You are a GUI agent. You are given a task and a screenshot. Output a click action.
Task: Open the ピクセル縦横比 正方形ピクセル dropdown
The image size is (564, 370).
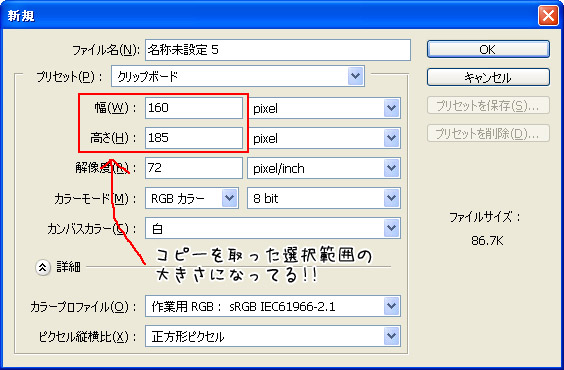pos(273,336)
